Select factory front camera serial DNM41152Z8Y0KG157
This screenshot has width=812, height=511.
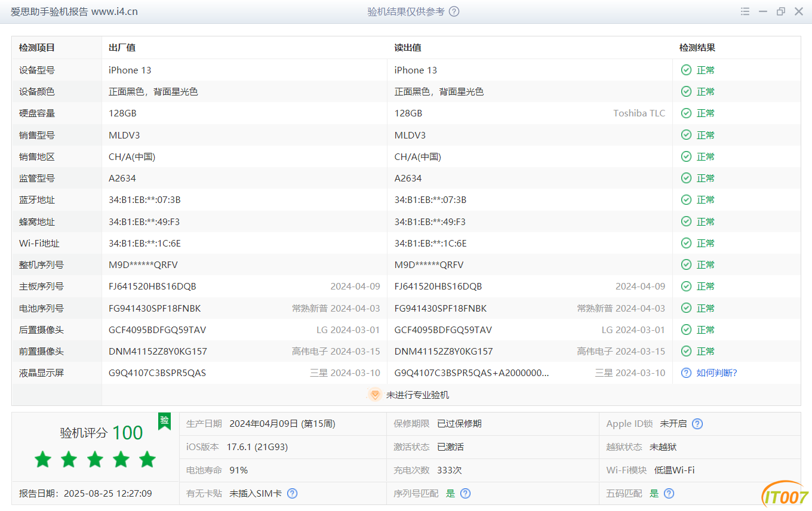(x=158, y=351)
